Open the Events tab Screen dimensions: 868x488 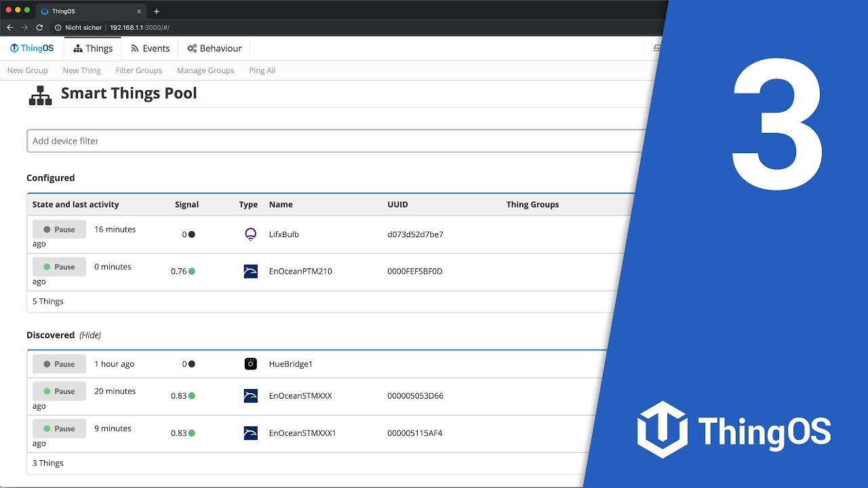150,48
